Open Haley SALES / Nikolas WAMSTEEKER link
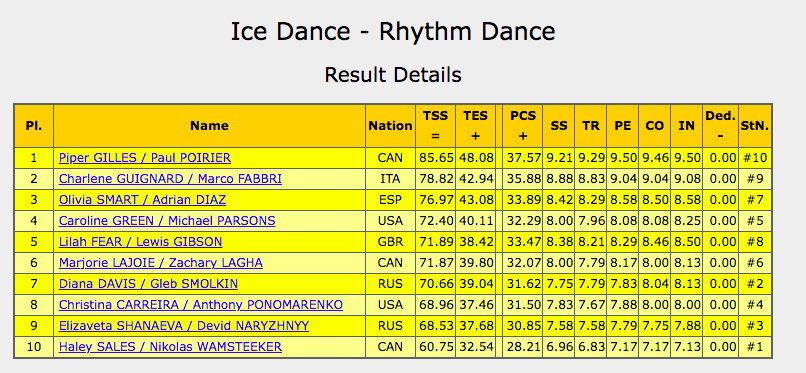This screenshot has width=806, height=373. tap(170, 347)
